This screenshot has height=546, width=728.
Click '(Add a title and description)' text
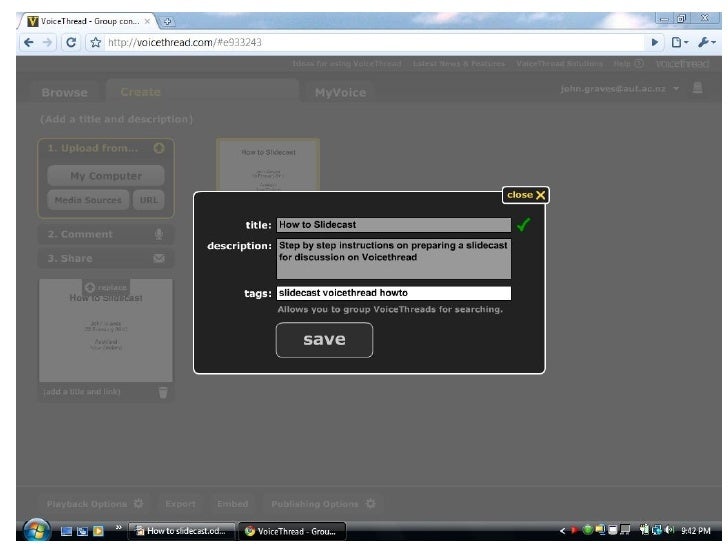click(117, 119)
